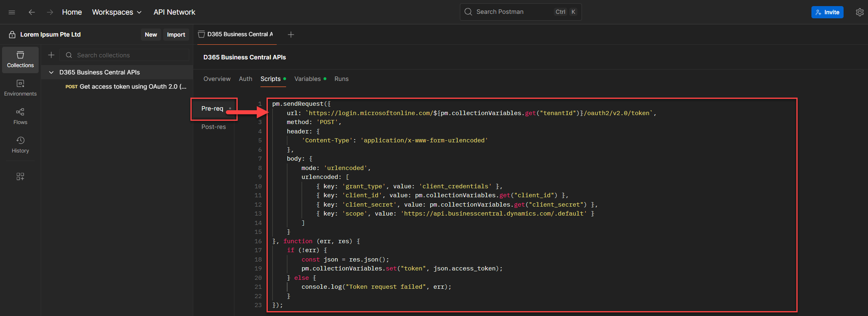Click the collectionVariables.set token line
868x316 pixels.
coord(402,268)
